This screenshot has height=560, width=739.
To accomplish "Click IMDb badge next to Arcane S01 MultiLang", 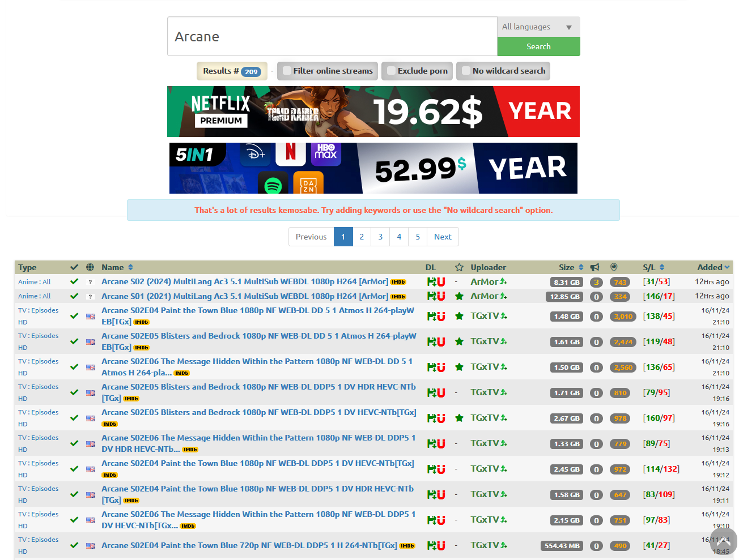I will point(398,297).
